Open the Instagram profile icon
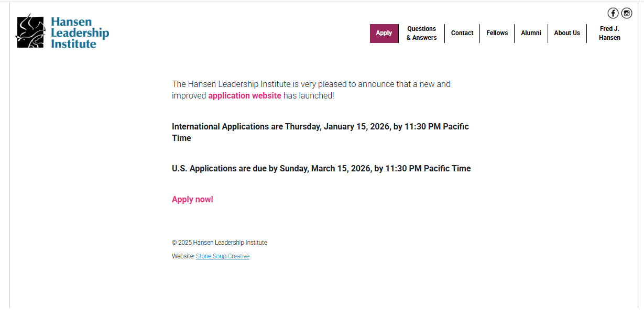The height and width of the screenshot is (316, 644). tap(627, 13)
